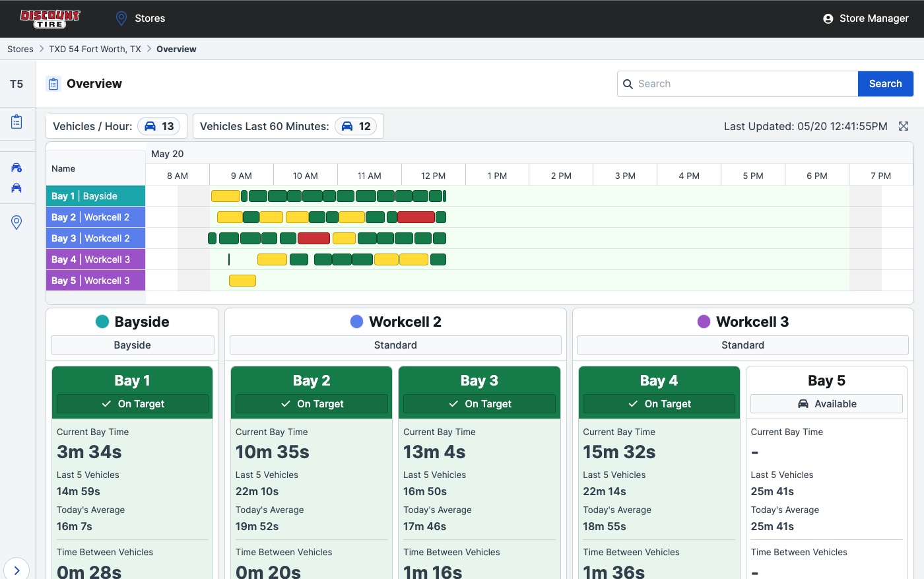The width and height of the screenshot is (924, 579).
Task: Click the Bay 3 On Target status
Action: click(479, 404)
